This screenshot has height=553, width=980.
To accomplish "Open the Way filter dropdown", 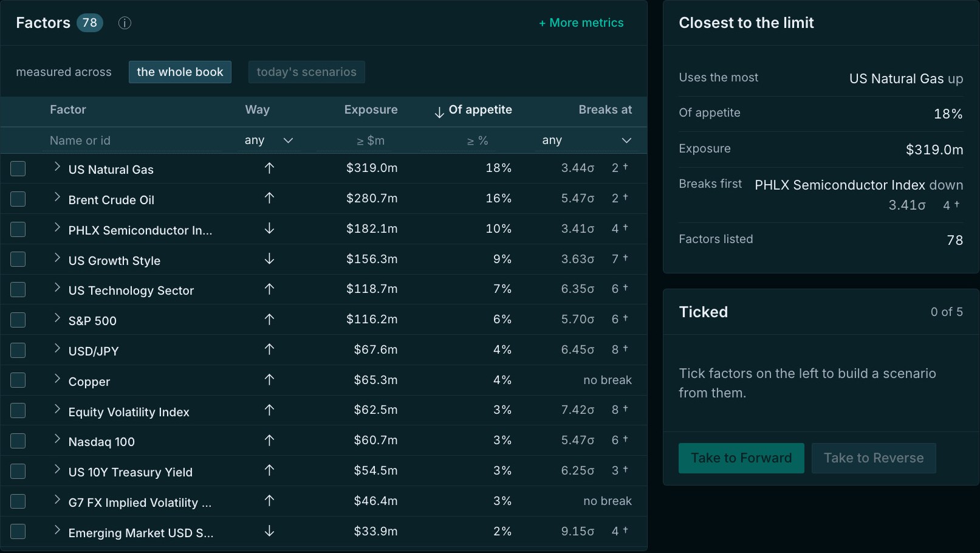I will tap(269, 140).
